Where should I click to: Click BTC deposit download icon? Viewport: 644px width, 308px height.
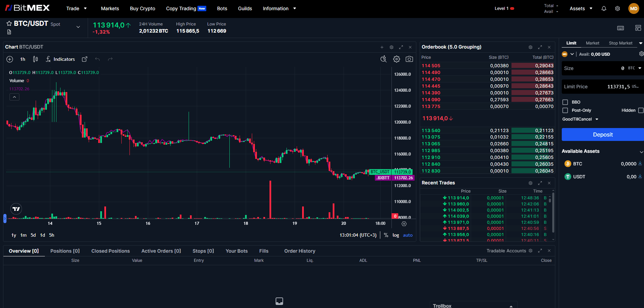point(640,163)
